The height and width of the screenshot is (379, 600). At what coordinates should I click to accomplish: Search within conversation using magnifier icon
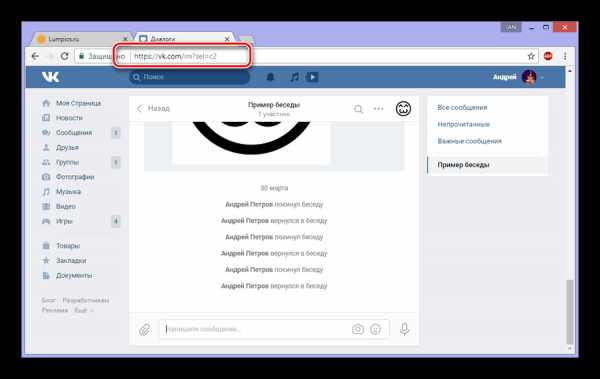(358, 109)
